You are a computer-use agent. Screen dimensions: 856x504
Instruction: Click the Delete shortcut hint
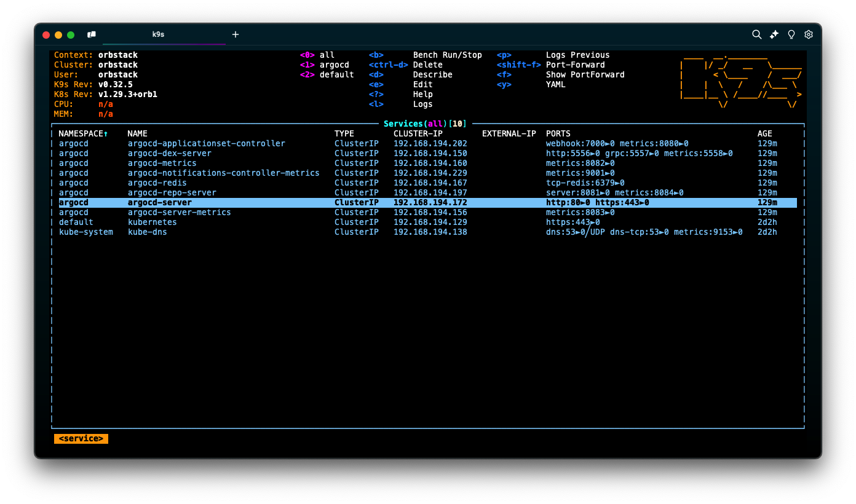coord(428,65)
